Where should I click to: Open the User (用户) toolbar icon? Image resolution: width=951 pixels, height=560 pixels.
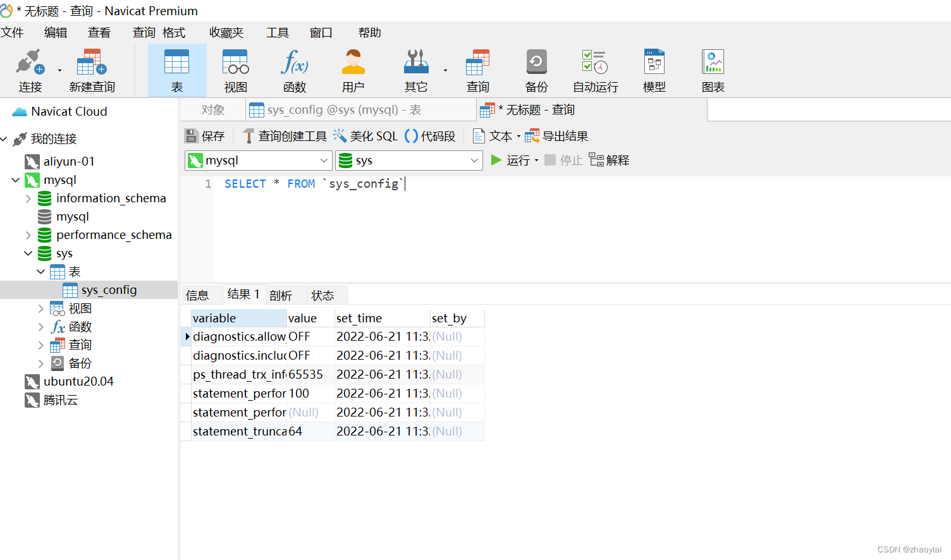coord(353,70)
